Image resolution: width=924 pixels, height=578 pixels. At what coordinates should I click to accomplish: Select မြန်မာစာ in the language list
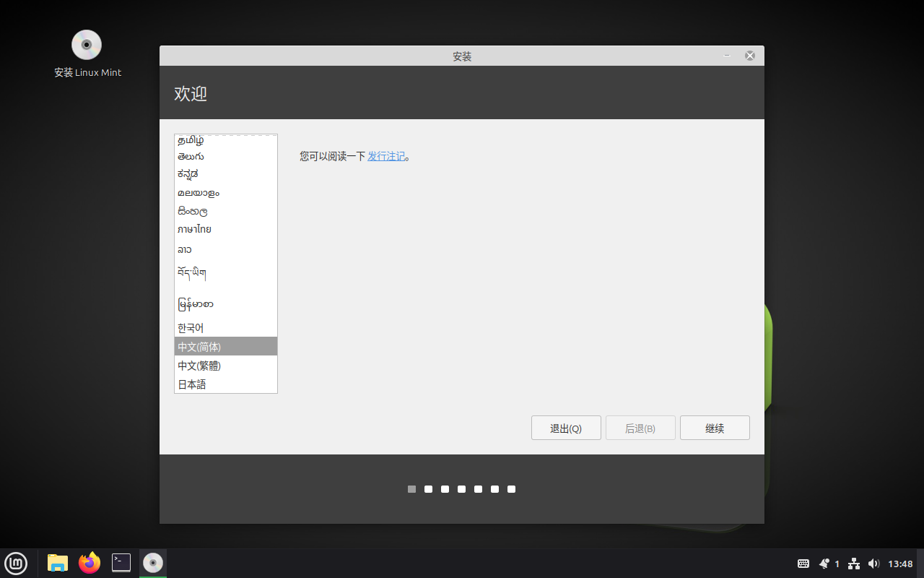click(226, 303)
